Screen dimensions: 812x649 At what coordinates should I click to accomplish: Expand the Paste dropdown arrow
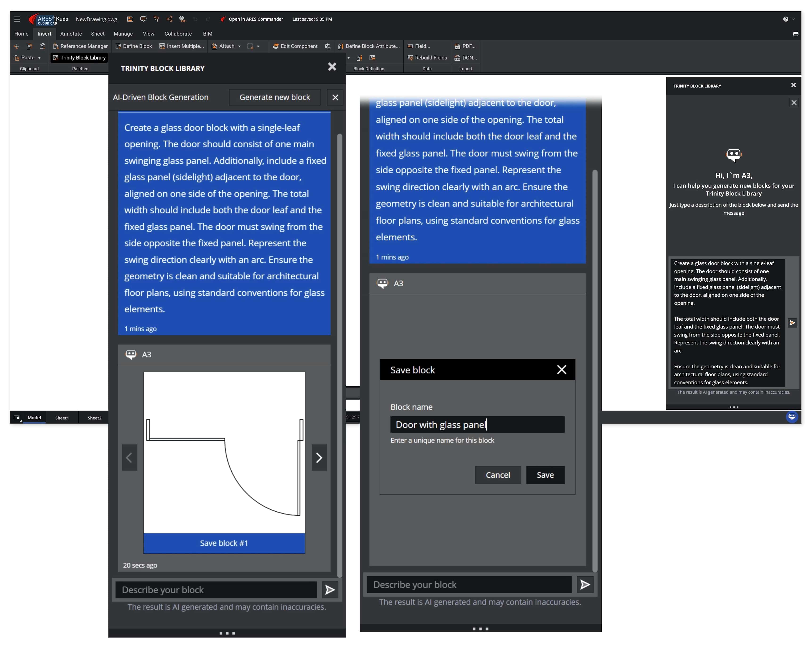[39, 58]
